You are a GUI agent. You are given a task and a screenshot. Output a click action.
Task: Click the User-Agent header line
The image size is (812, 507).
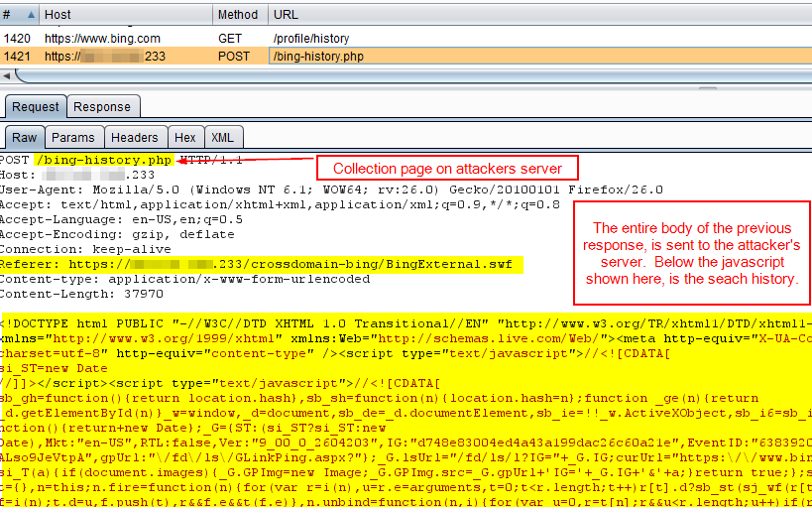[331, 190]
